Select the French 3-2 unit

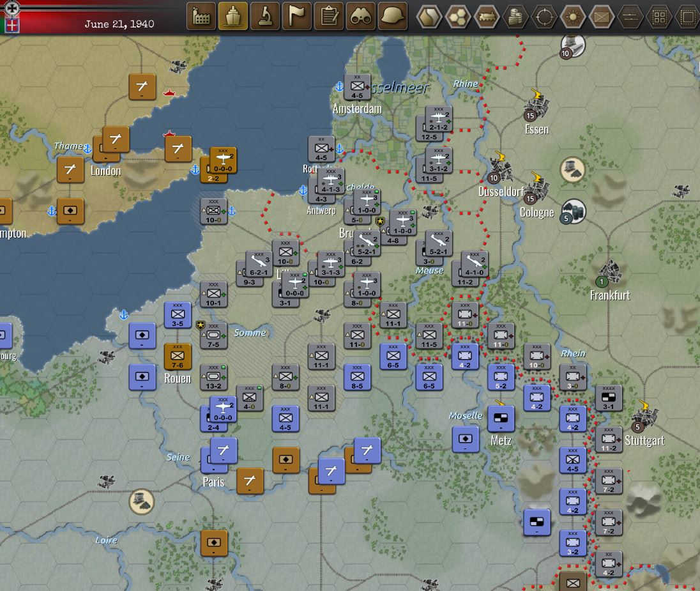(x=573, y=543)
